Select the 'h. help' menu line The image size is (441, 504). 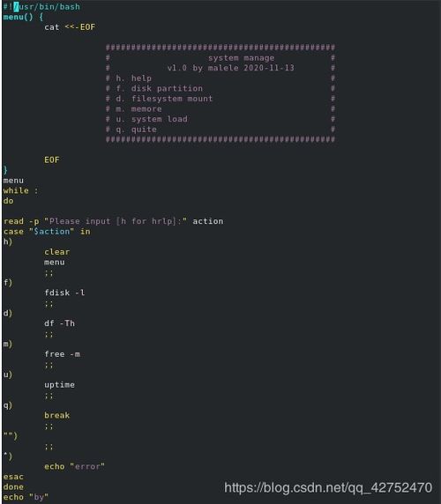(133, 78)
